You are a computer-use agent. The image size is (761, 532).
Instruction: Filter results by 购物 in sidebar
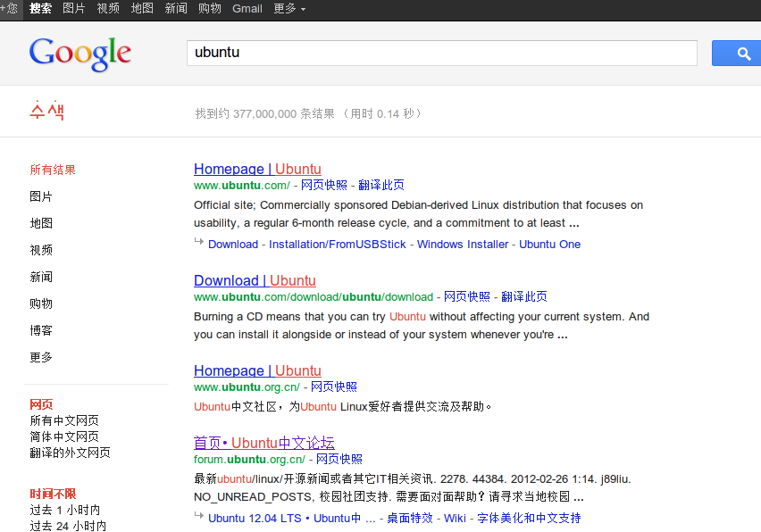click(41, 303)
